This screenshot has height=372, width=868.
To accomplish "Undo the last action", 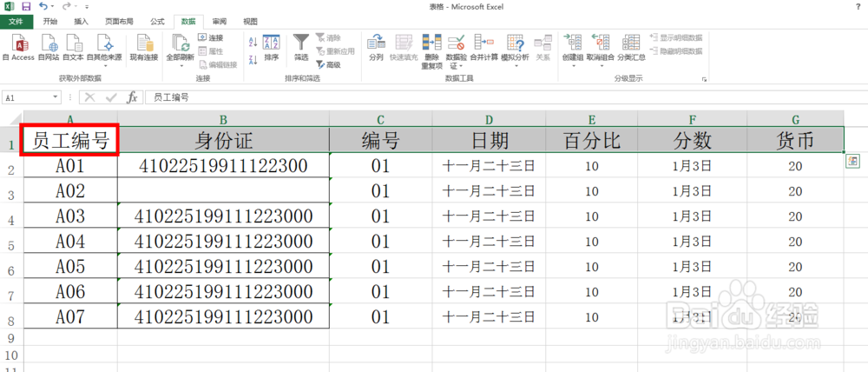I will [43, 7].
